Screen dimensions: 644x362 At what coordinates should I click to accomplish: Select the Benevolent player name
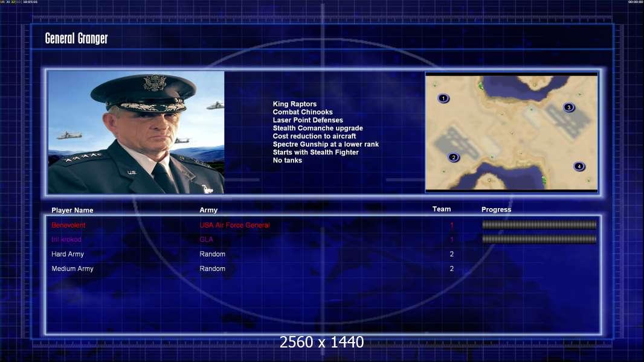tap(68, 225)
